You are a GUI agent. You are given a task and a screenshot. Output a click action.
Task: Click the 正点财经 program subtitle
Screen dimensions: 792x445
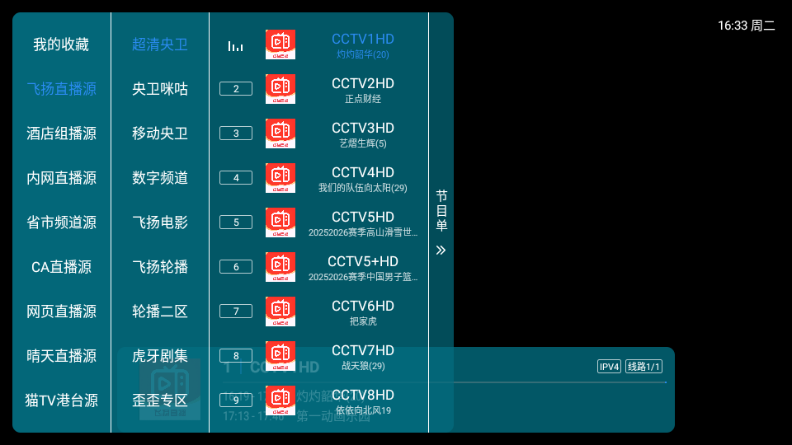(363, 99)
